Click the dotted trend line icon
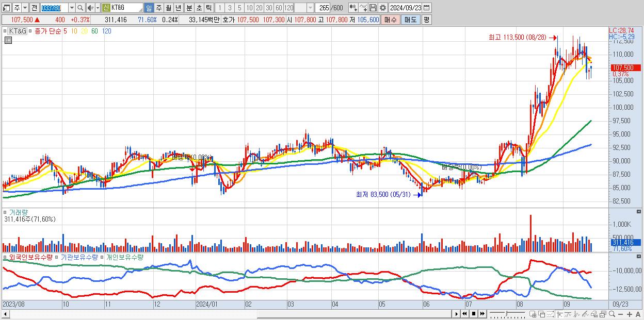 (x=551, y=314)
